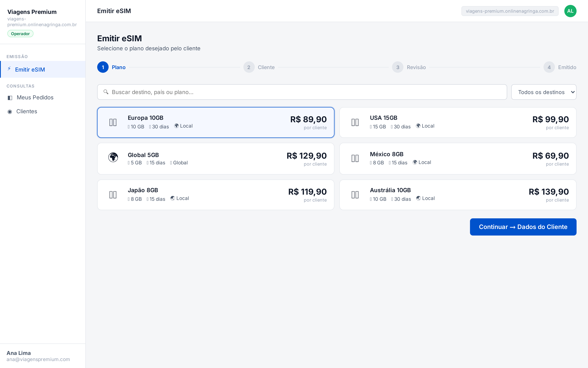Click the search magnifier icon
The height and width of the screenshot is (368, 588).
(106, 92)
